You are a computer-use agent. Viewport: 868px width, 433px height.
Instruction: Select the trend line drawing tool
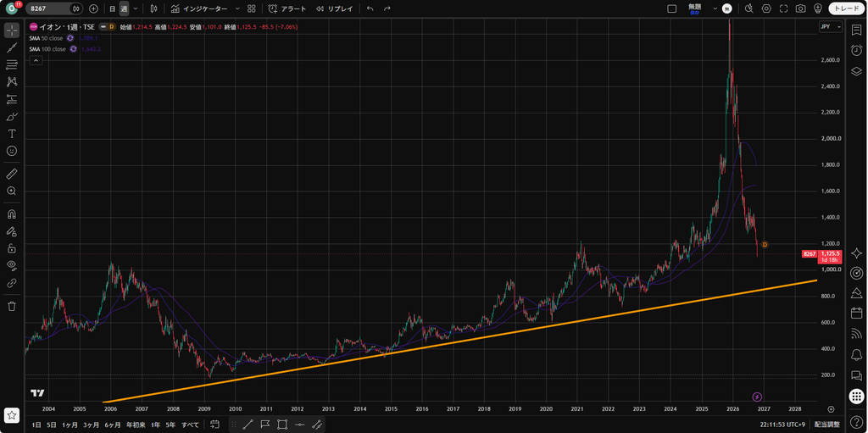tap(12, 47)
